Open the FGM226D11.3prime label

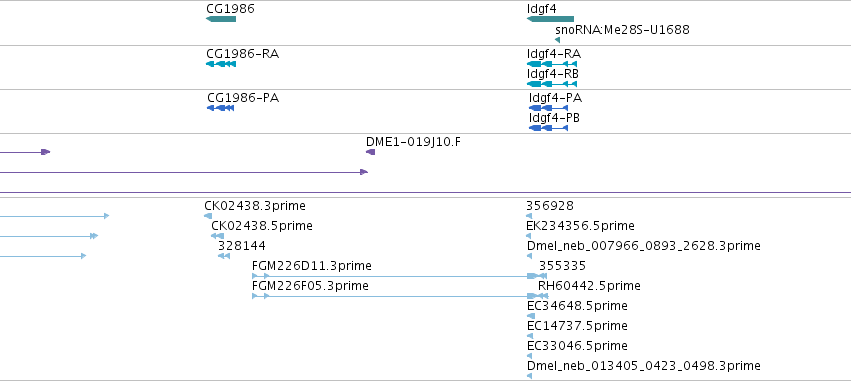[x=312, y=266]
